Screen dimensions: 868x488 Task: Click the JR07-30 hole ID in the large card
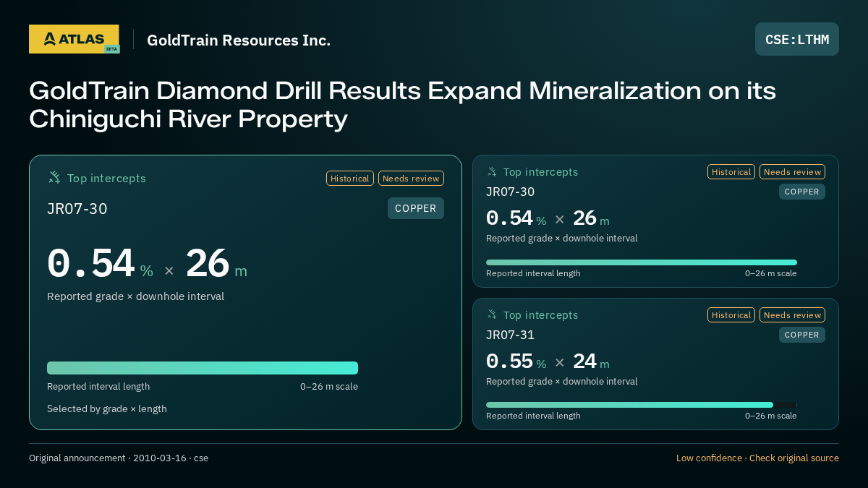(x=77, y=209)
